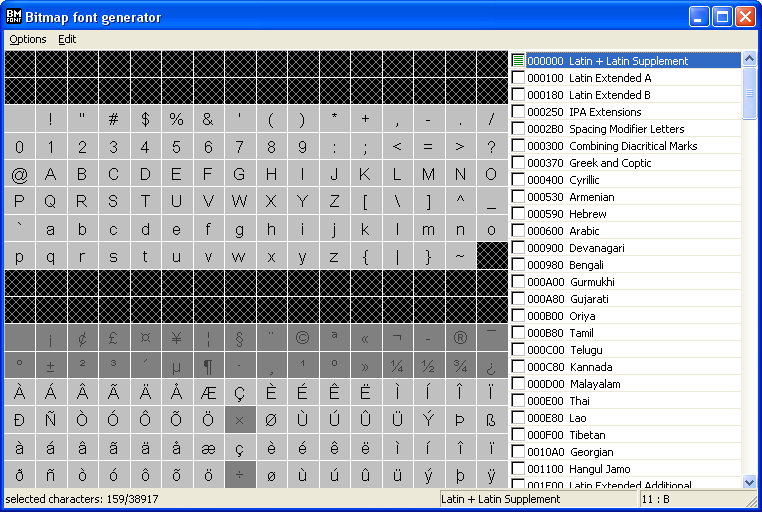The width and height of the screenshot is (762, 512).
Task: Tick the Hebrew checkbox
Action: pyautogui.click(x=518, y=214)
